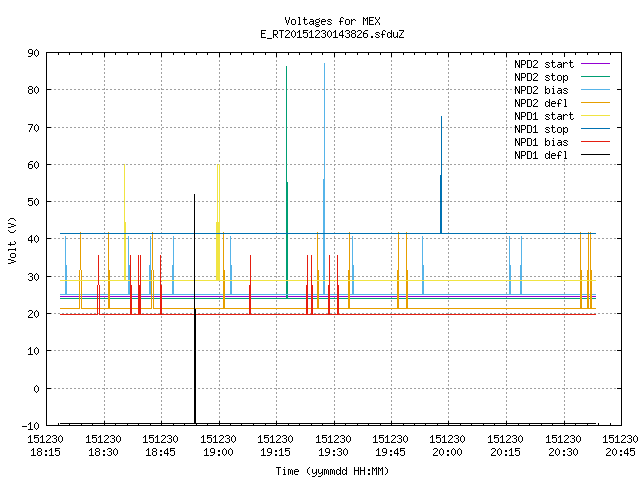Click the x-axis label "Time (yymmdd HH:MM)"
640x480 pixels.
[332, 471]
